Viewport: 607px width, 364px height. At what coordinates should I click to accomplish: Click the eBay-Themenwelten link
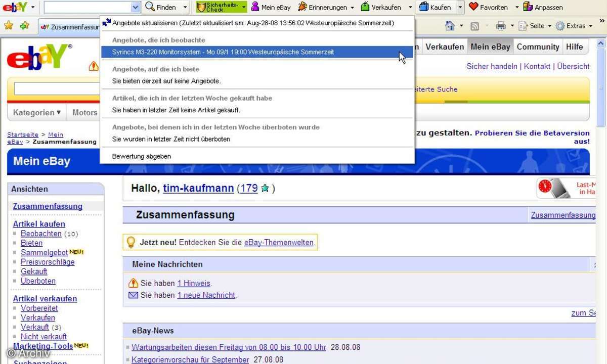point(279,242)
